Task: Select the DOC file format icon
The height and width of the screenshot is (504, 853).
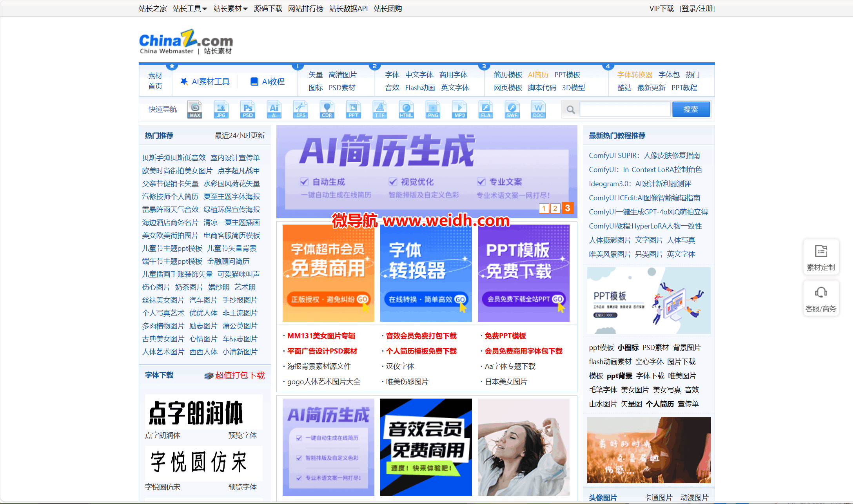Action: (x=538, y=109)
